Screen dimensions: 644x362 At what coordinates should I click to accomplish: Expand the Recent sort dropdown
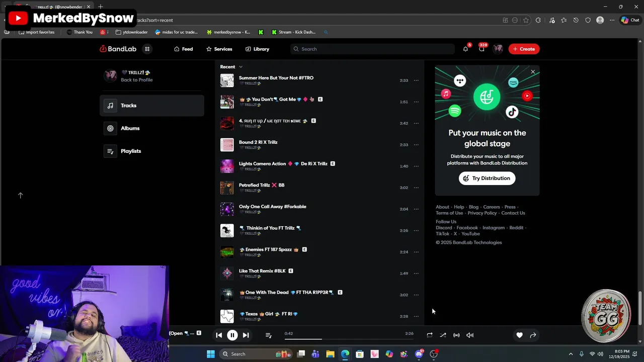click(231, 67)
